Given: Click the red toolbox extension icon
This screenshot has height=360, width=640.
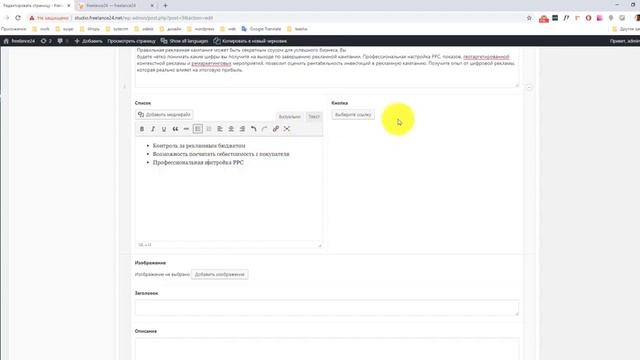Looking at the screenshot, I should pos(544,18).
